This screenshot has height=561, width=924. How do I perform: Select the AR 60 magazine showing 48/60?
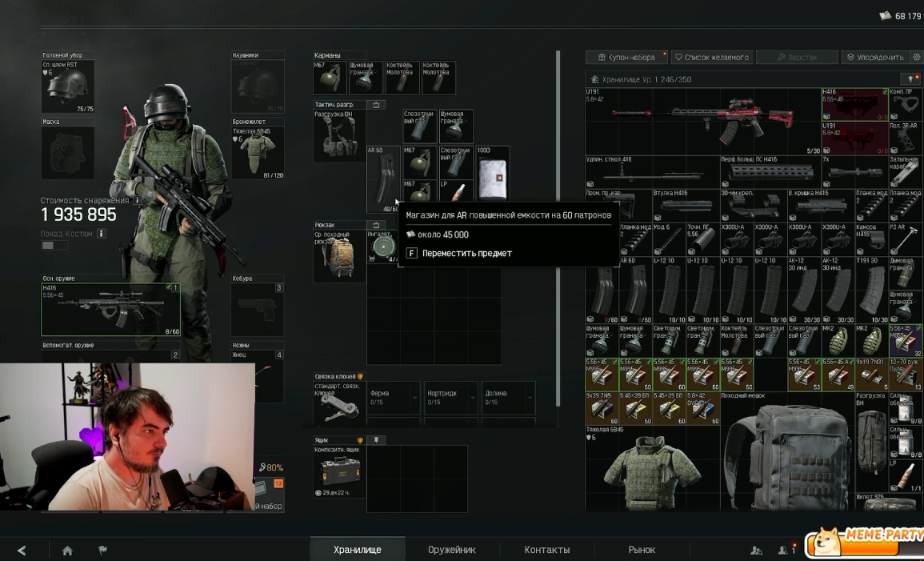[384, 179]
